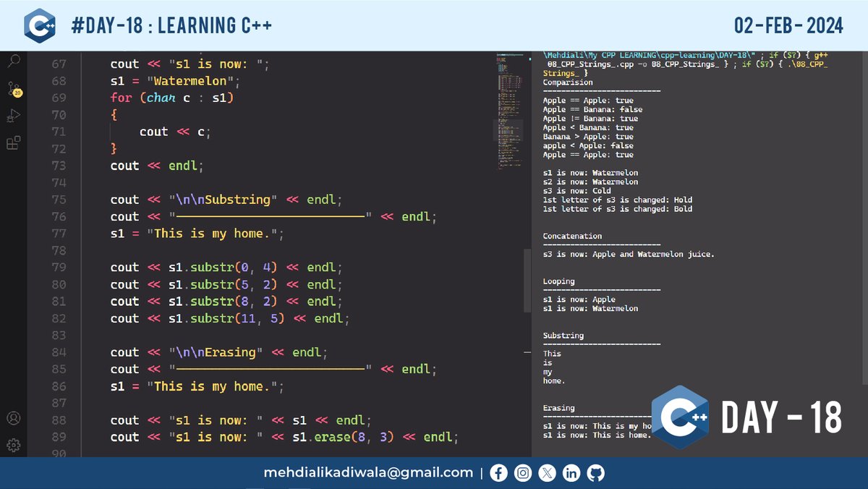Click the GitHub icon in footer
Viewport: 868px width, 489px height.
click(x=596, y=473)
